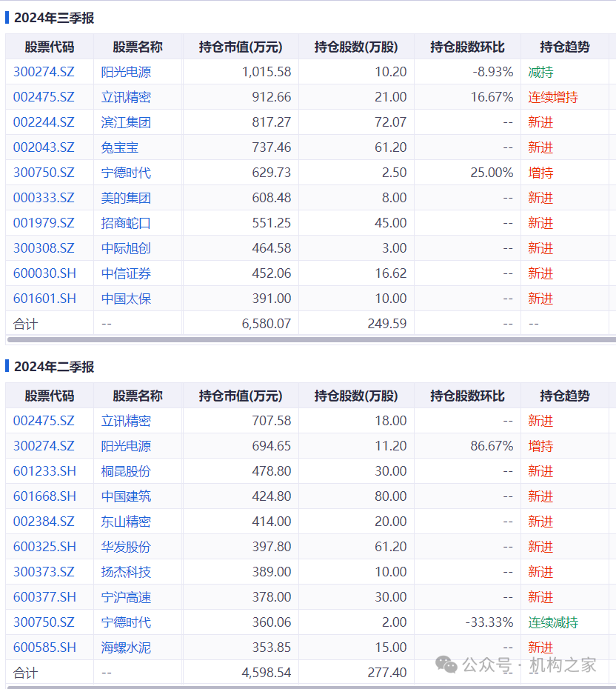The image size is (616, 689).
Task: Click stock code 601668.SH
Action: click(x=44, y=496)
